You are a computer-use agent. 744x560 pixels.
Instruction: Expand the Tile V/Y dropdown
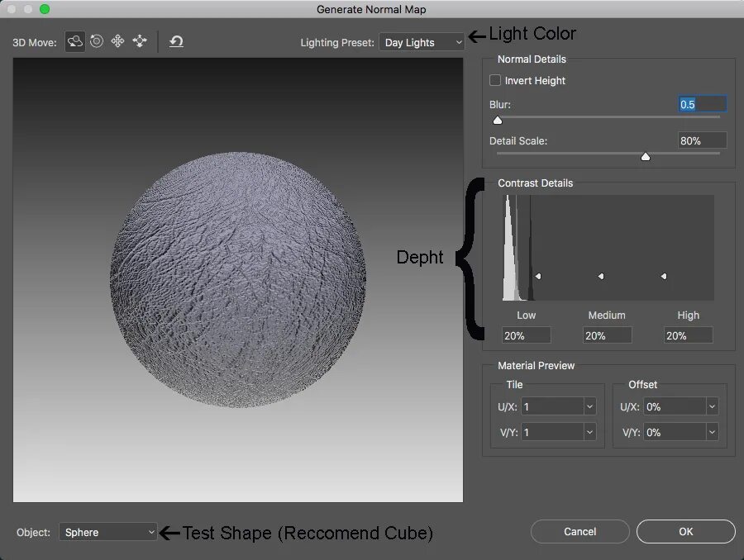[589, 432]
